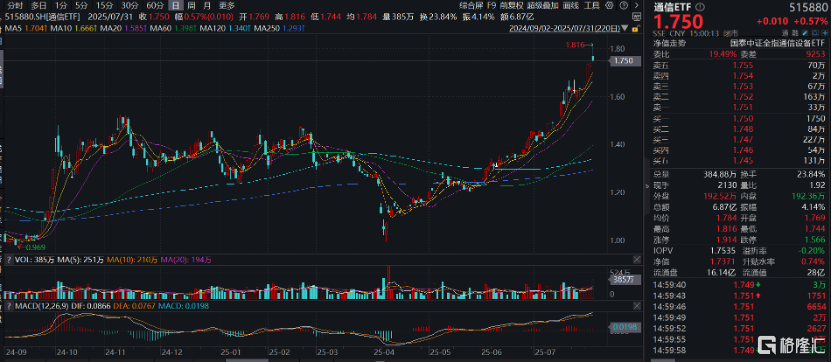Screen dimensions: 832x362
Task: Click the help question mark icon in toolbar
Action: coord(623,5)
